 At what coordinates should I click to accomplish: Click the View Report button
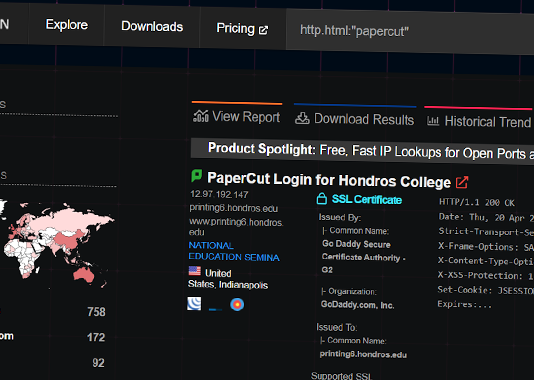[237, 116]
